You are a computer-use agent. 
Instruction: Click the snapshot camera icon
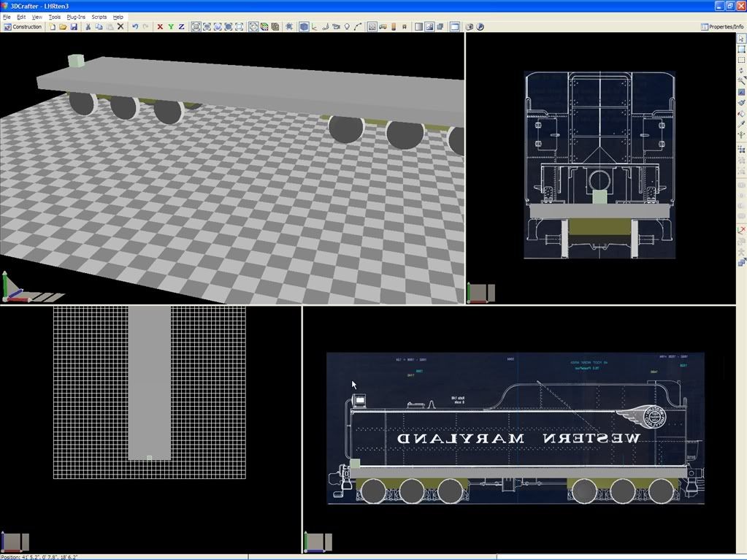tap(470, 27)
